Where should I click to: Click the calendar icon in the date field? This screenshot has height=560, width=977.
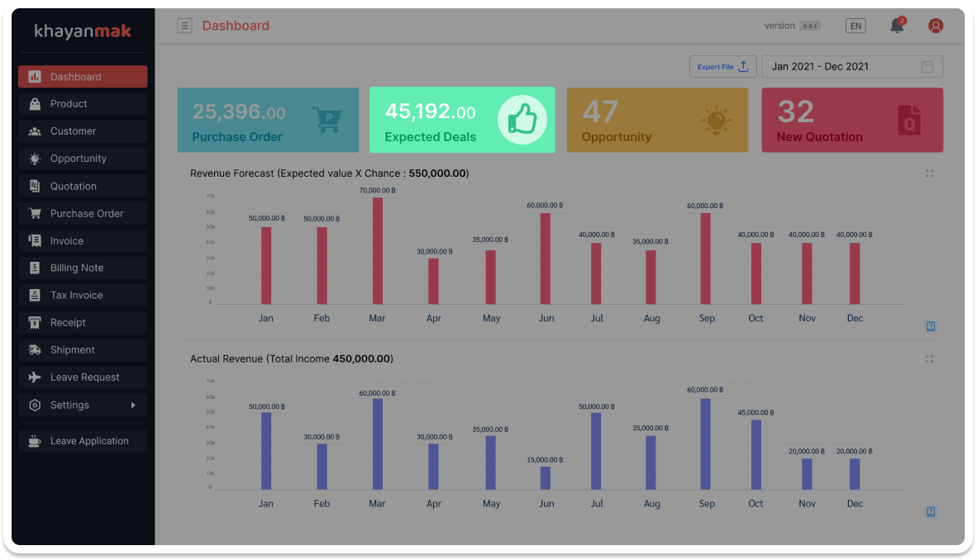pyautogui.click(x=927, y=67)
